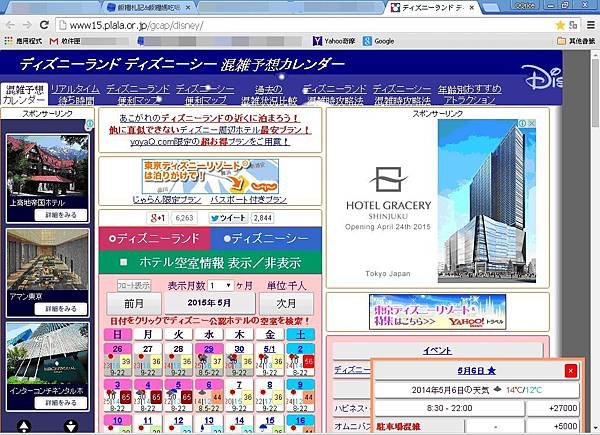Click the translate extension icon beside star
Viewport: 600px width, 435px height.
point(573,25)
